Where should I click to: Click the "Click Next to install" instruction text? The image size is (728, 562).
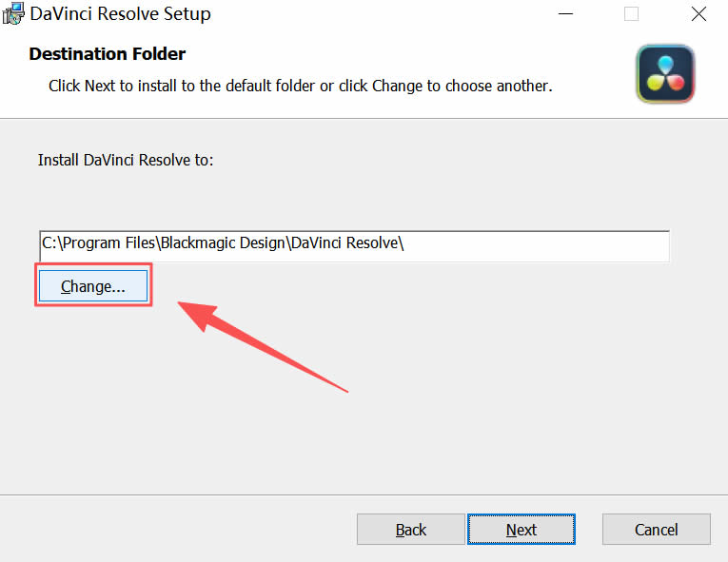point(301,86)
